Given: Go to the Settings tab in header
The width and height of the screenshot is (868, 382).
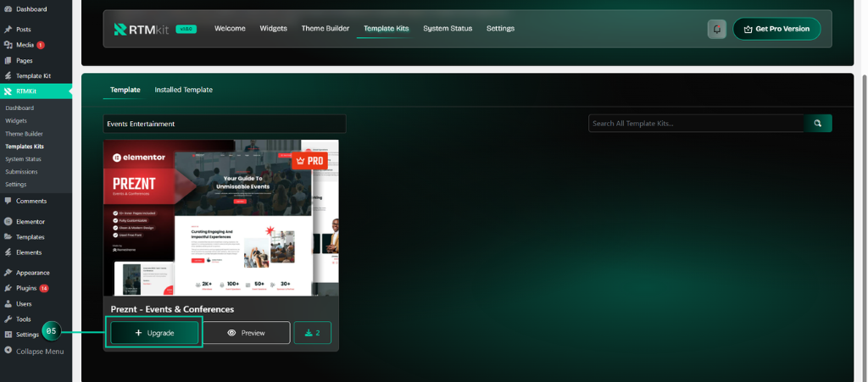Looking at the screenshot, I should coord(500,28).
